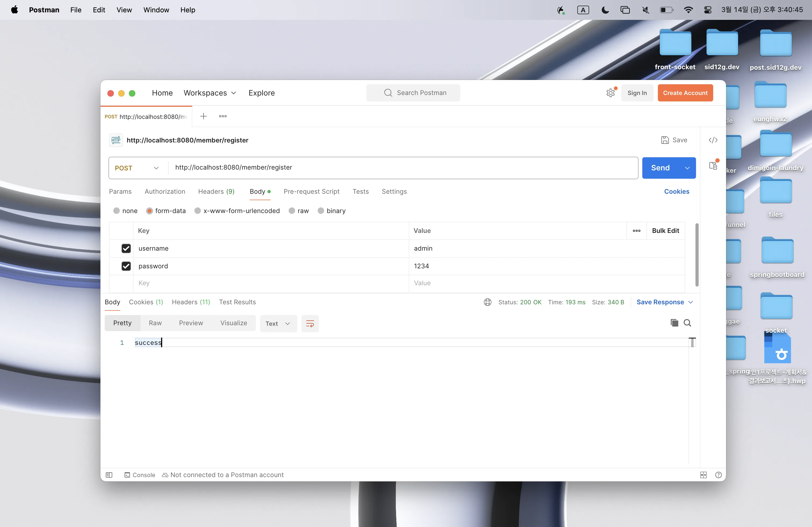
Task: Select the raw body type radio
Action: pos(292,211)
